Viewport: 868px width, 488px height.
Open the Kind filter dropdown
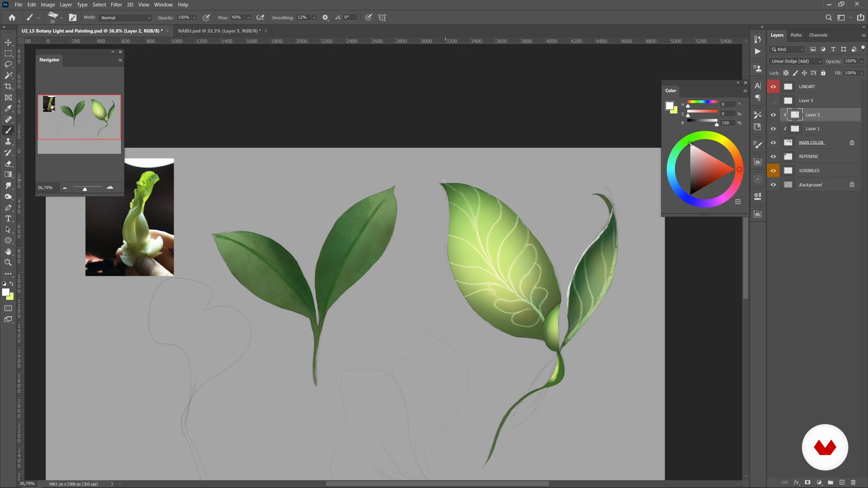pyautogui.click(x=788, y=49)
